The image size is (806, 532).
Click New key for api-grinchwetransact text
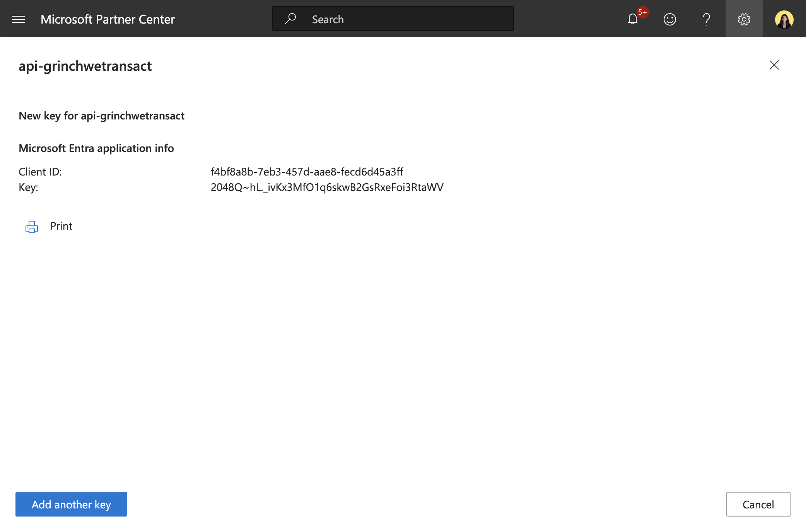click(101, 116)
